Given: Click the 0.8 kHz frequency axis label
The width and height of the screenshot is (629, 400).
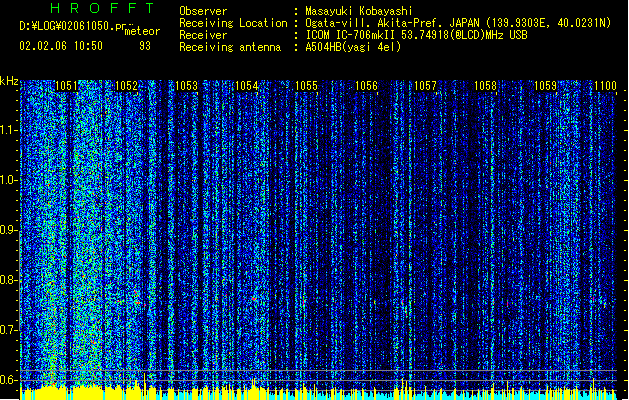Looking at the screenshot, I should [9, 280].
